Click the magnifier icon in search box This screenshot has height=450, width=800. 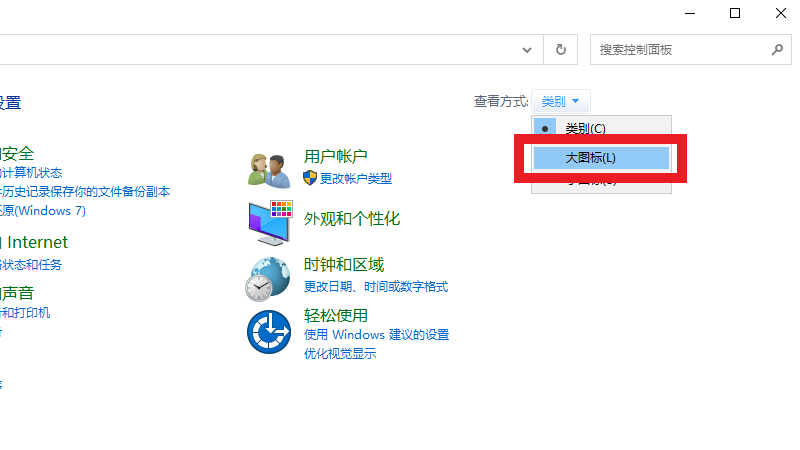(776, 49)
